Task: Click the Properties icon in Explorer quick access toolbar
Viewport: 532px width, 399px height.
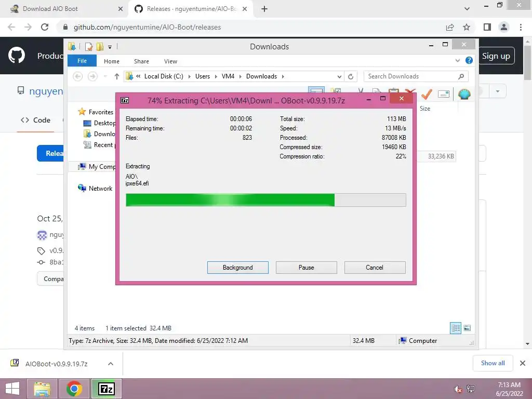Action: tap(89, 47)
